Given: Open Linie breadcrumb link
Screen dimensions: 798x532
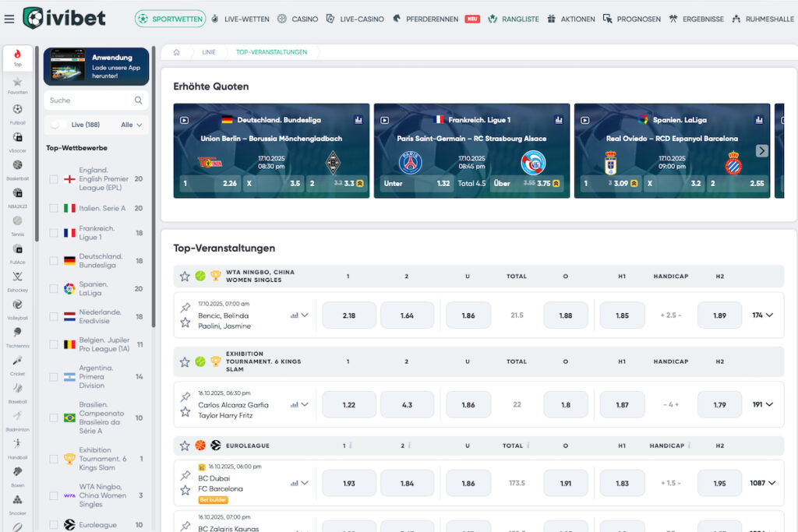Looking at the screenshot, I should tap(209, 52).
